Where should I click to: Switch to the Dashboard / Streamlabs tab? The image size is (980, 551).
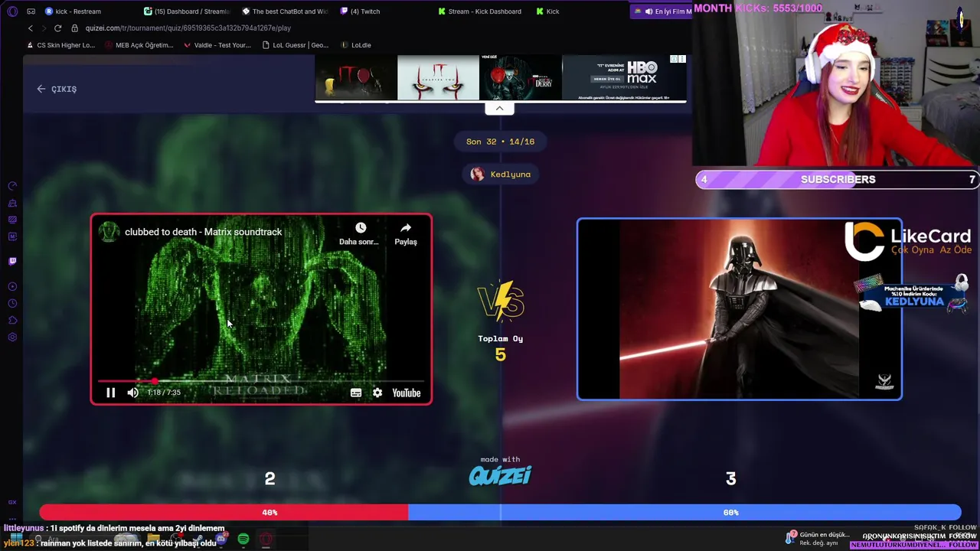(x=188, y=11)
